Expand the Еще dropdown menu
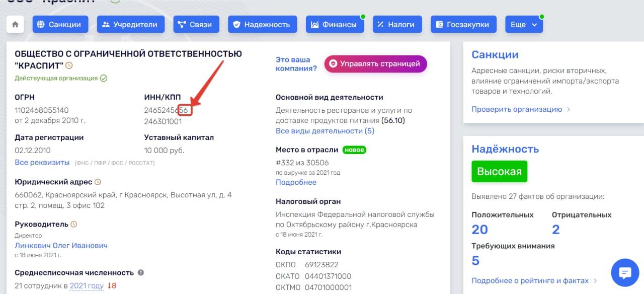The width and height of the screenshot is (644, 294). [524, 24]
